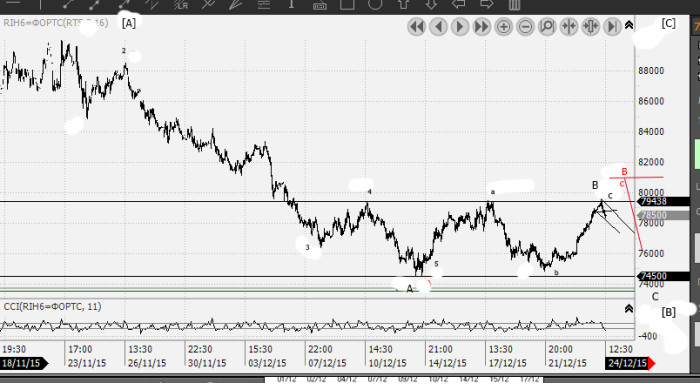Select the fan lines drawing tool
The height and width of the screenshot is (384, 700).
tap(236, 4)
